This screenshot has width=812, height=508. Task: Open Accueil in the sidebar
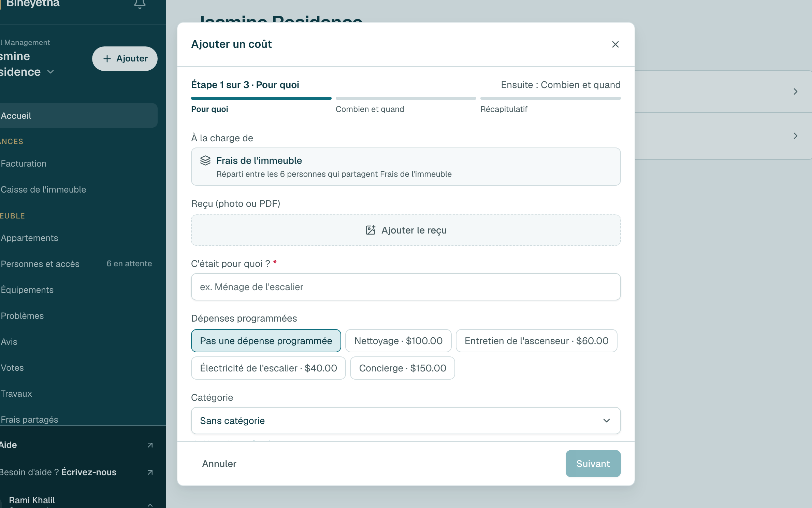pos(78,116)
